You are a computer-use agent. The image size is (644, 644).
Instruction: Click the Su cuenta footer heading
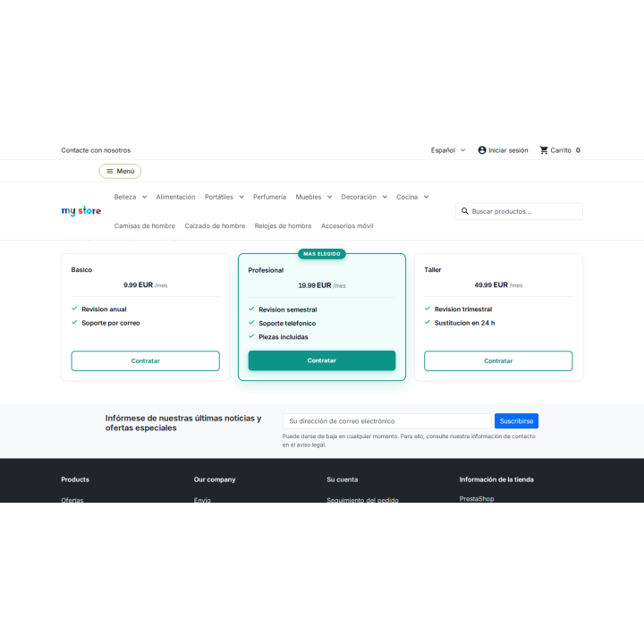[342, 479]
